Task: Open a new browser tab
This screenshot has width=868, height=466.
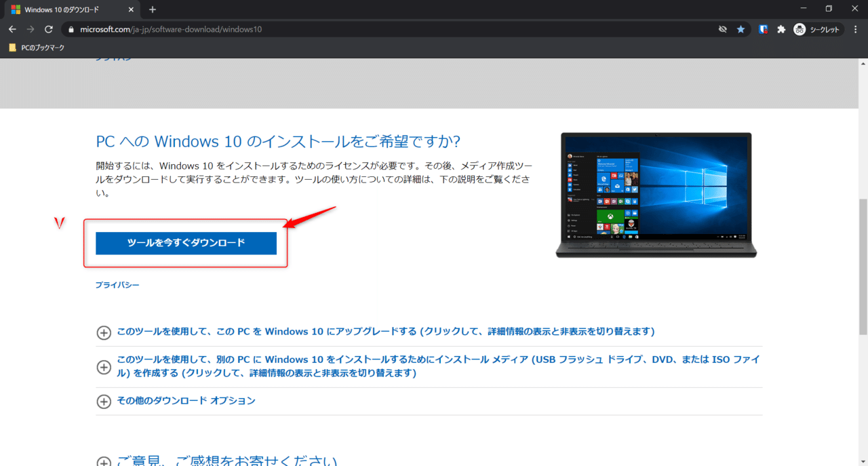Action: (x=152, y=9)
